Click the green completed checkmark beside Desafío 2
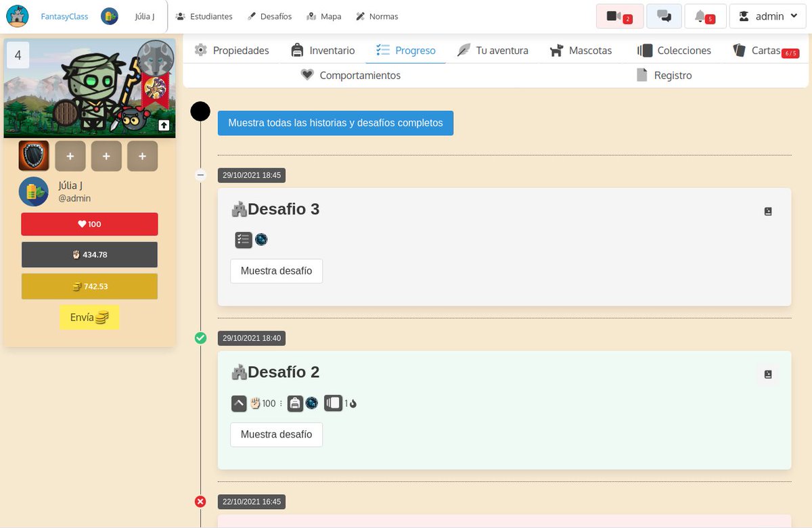The width and height of the screenshot is (812, 528). (200, 338)
